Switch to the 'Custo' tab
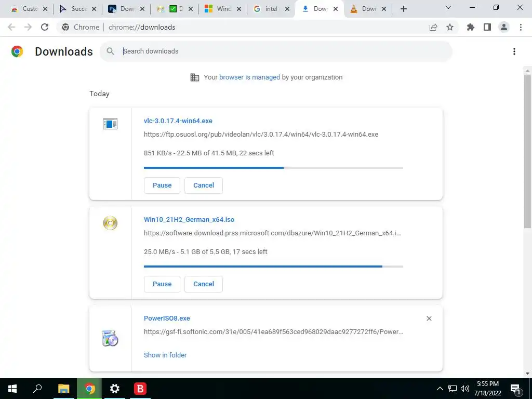This screenshot has width=532, height=399. tap(30, 9)
